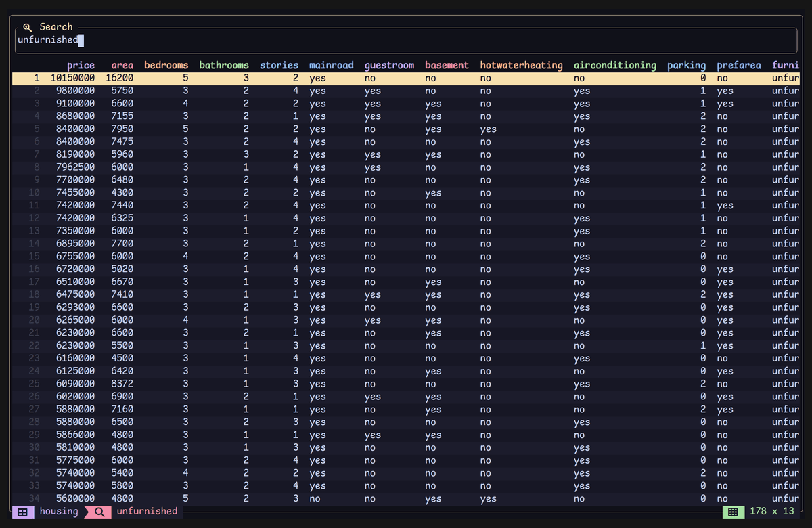Select the parking column header
The height and width of the screenshot is (528, 812).
click(686, 66)
